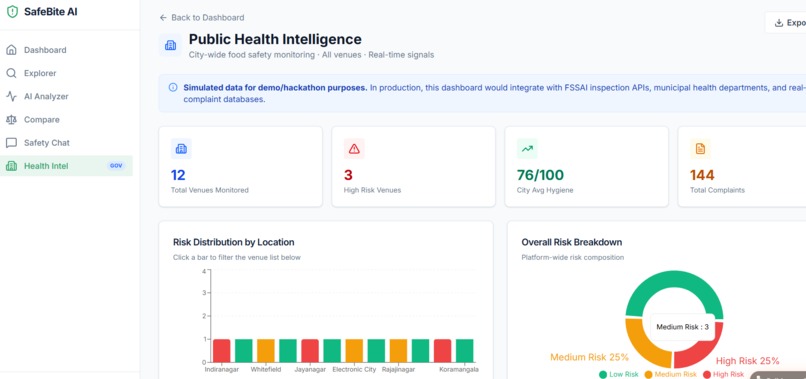Click the Total Venues Monitored label

click(x=210, y=190)
